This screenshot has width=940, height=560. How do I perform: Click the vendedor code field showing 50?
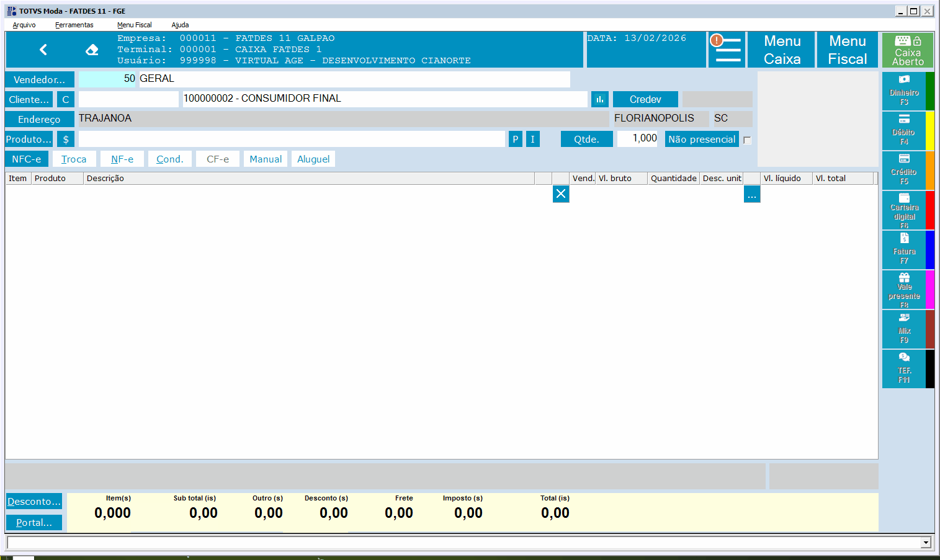pos(107,79)
